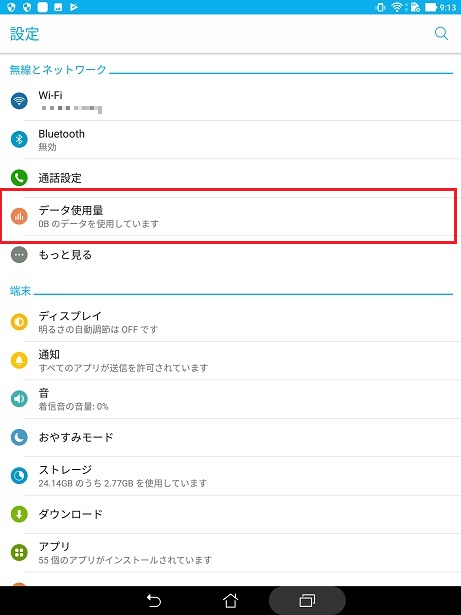Tap the yellow display brightness icon
461x615 pixels.
[x=19, y=322]
